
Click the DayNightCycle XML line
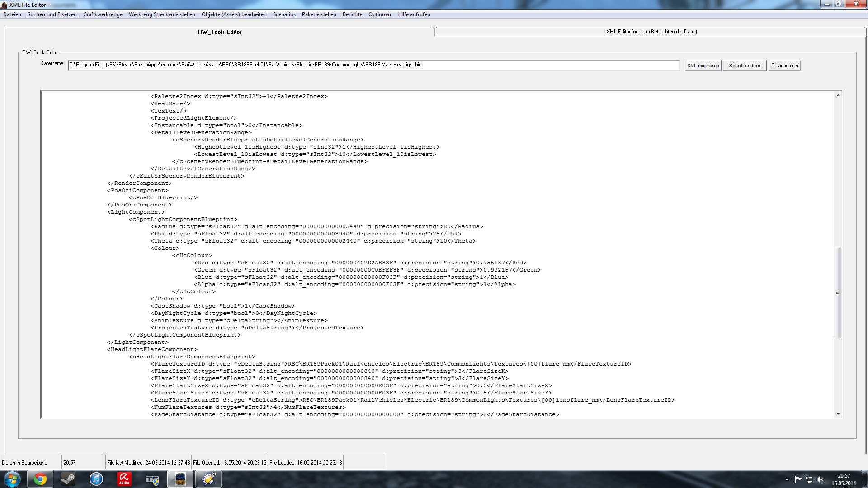pos(234,313)
